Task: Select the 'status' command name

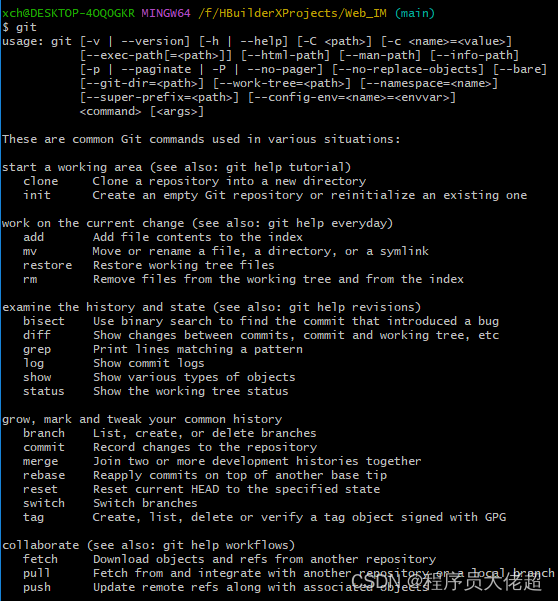Action: click(44, 391)
